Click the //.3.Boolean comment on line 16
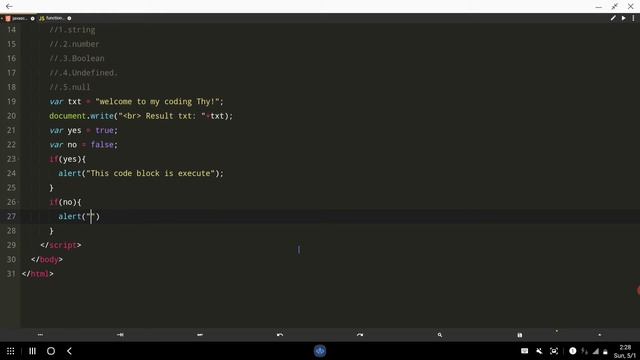The image size is (640, 360). point(77,58)
